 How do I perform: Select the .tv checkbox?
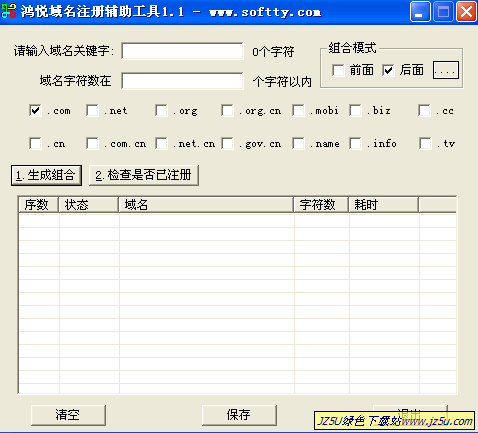point(425,144)
